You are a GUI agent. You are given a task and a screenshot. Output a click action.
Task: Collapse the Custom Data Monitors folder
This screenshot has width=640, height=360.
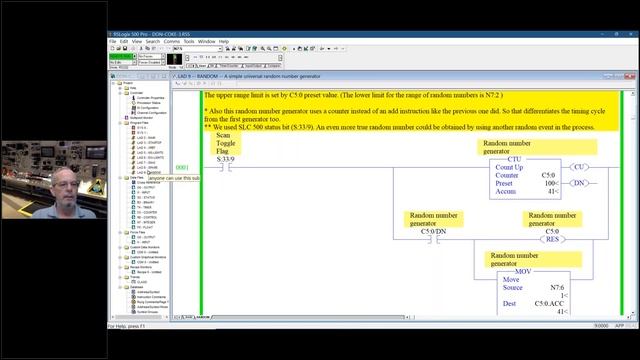tap(120, 247)
